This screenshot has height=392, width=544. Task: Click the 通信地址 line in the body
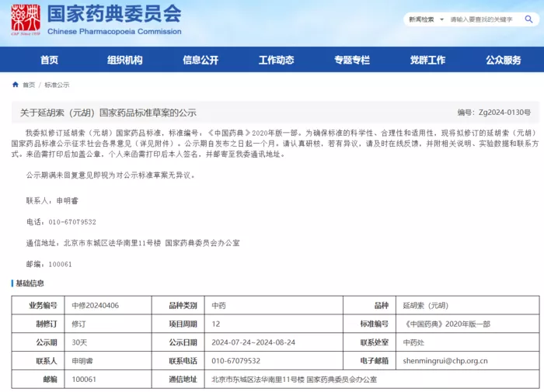pyautogui.click(x=133, y=243)
